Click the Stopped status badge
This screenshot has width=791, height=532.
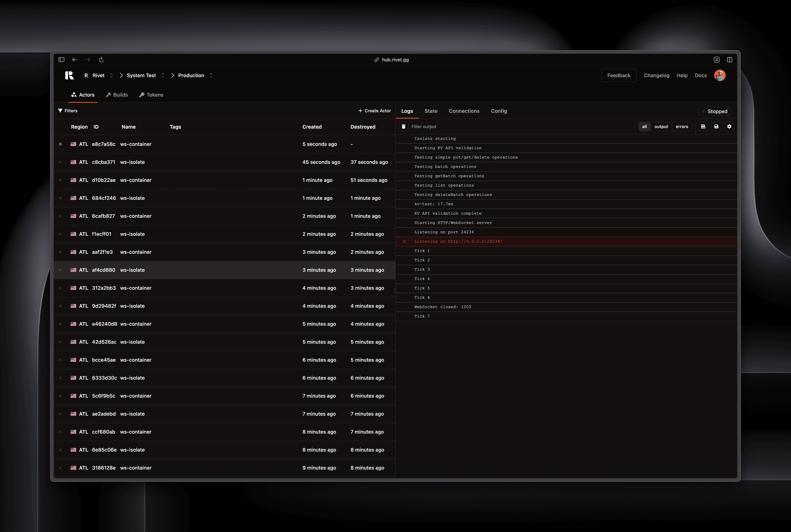[715, 111]
